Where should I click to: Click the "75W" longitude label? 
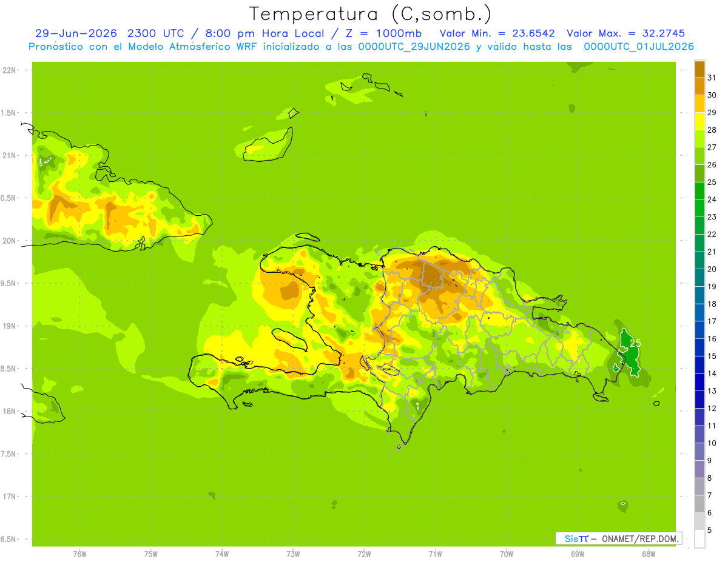pyautogui.click(x=151, y=554)
